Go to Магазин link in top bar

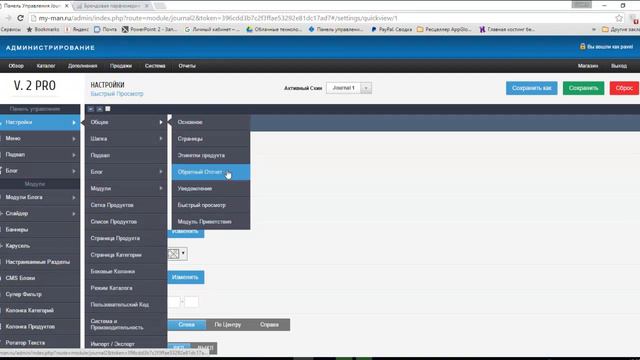click(x=588, y=66)
